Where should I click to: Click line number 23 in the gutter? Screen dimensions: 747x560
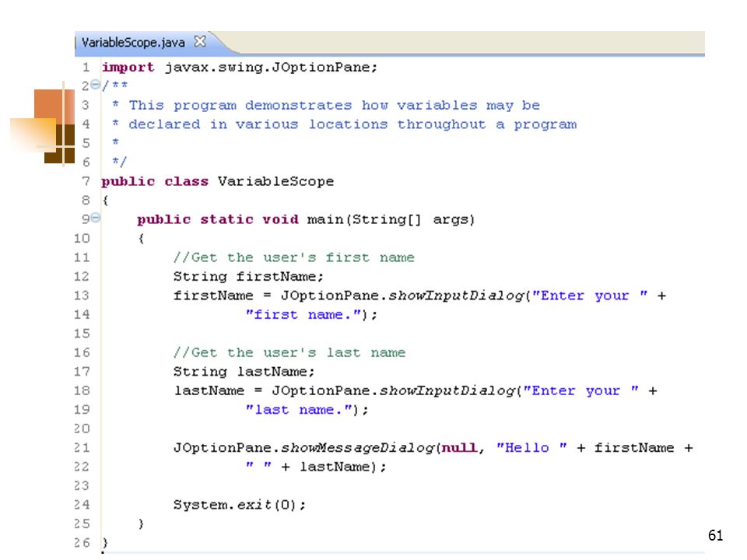(82, 486)
